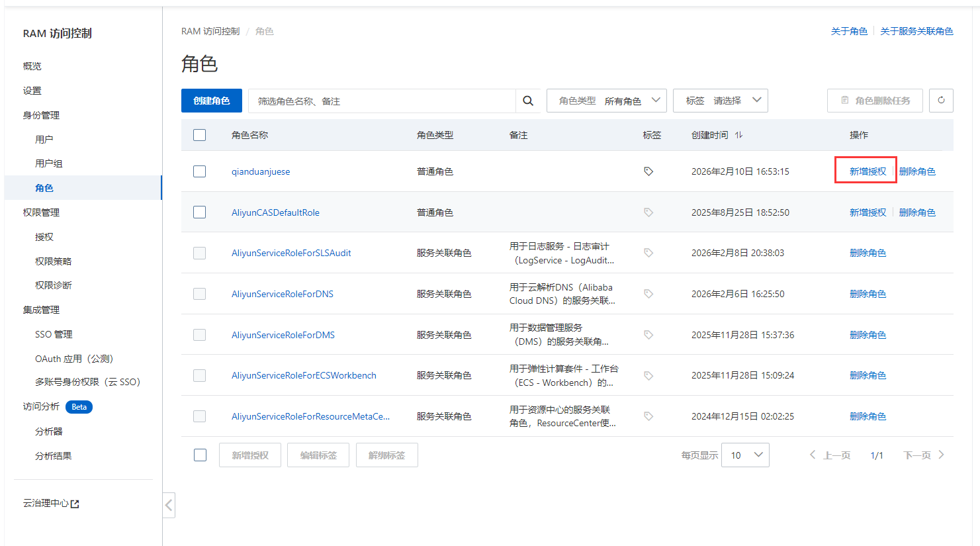Check the AliyunServiceRoleForDNS row checkbox

click(199, 294)
